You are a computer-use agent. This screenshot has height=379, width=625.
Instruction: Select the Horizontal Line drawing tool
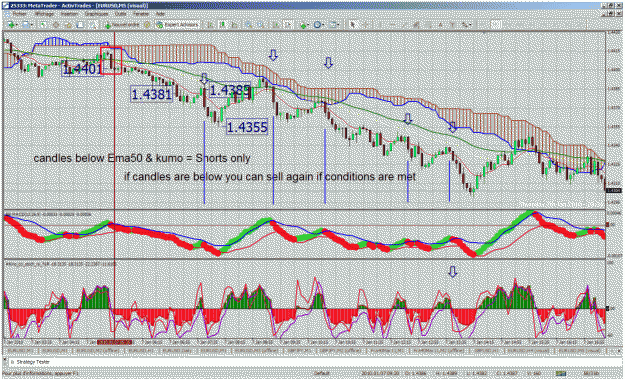392,25
